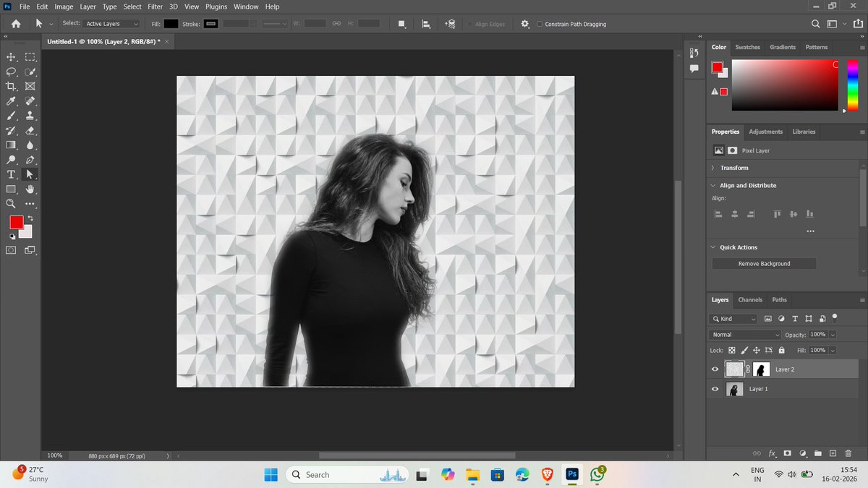Create a new group folder icon
Viewport: 868px width, 488px height.
818,453
